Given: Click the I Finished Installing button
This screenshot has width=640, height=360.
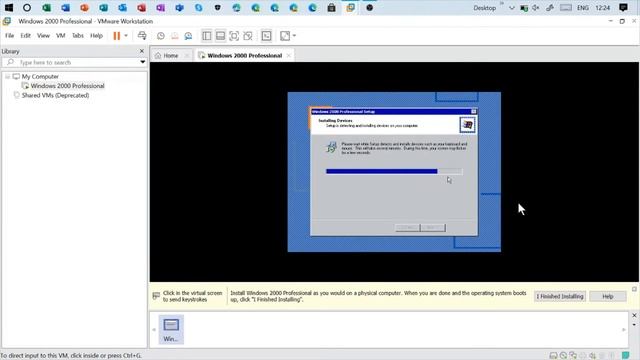Looking at the screenshot, I should [560, 296].
